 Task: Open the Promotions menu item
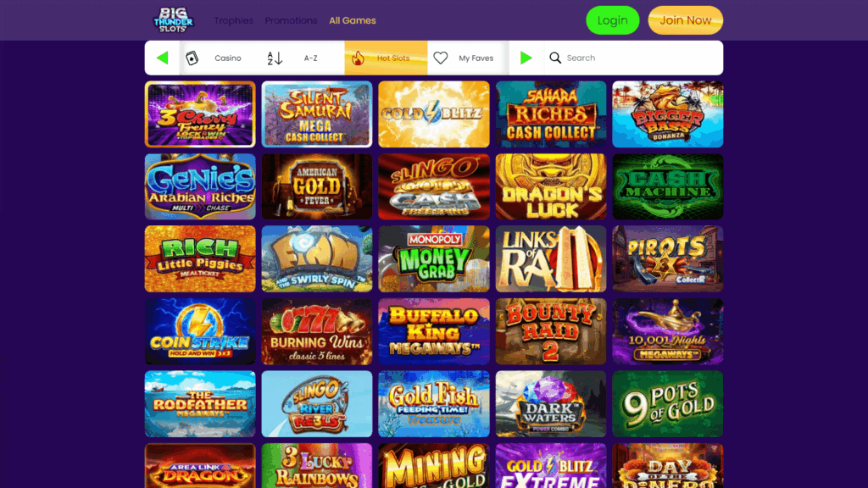coord(292,20)
